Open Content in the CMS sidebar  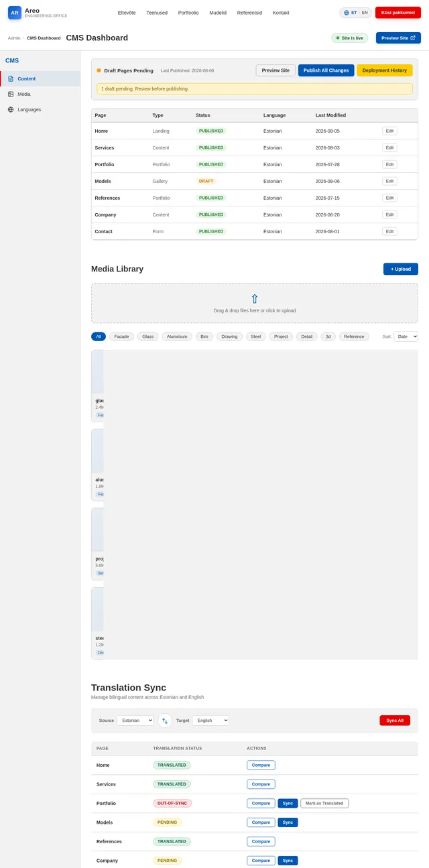tap(40, 78)
